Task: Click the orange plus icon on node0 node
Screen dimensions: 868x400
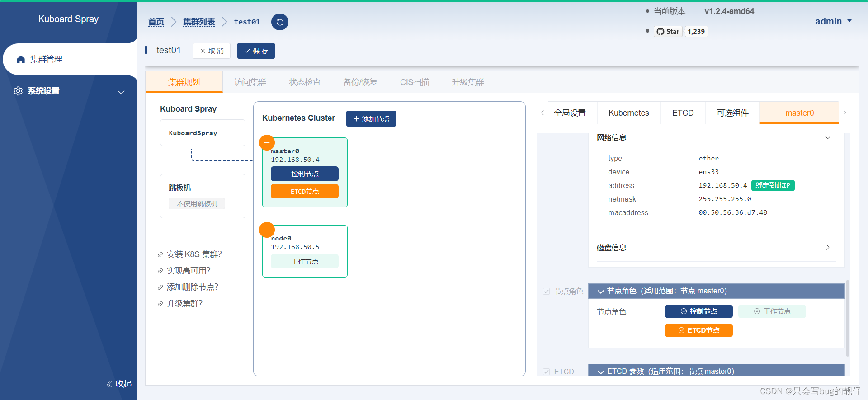Action: tap(267, 230)
